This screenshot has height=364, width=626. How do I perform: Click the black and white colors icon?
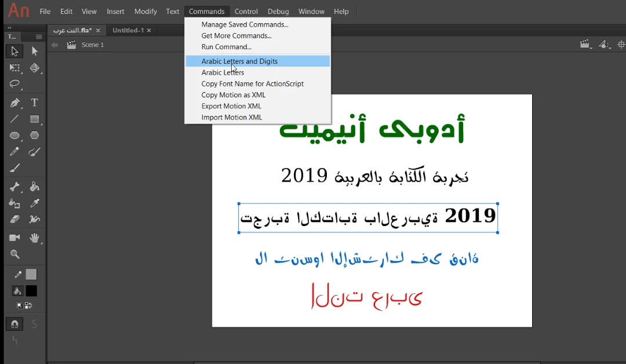pos(19,305)
